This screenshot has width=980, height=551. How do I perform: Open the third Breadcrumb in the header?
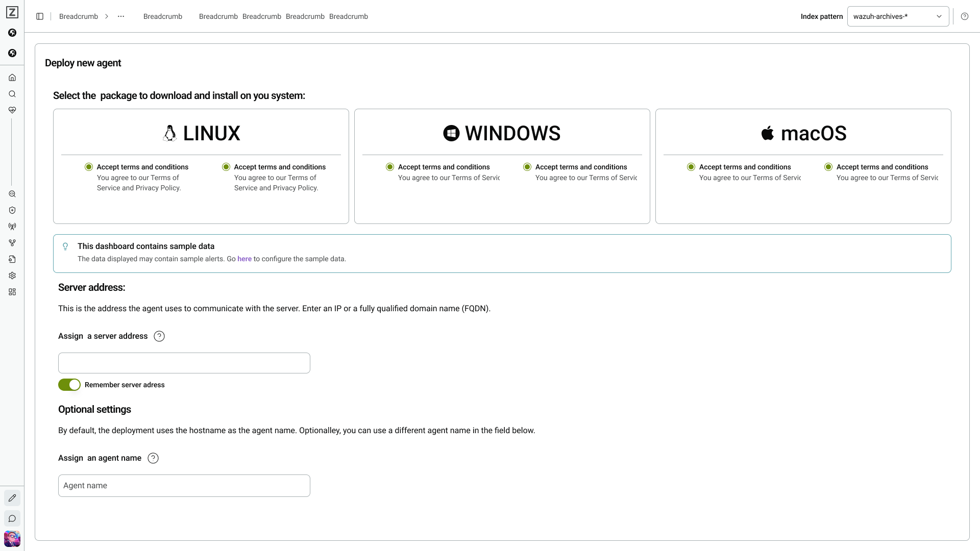pos(218,16)
